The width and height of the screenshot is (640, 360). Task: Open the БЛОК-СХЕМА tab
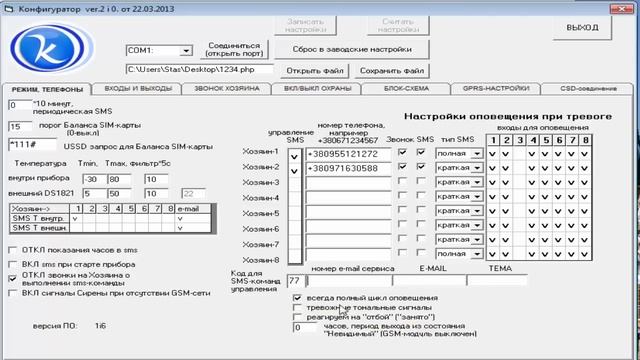coord(406,89)
